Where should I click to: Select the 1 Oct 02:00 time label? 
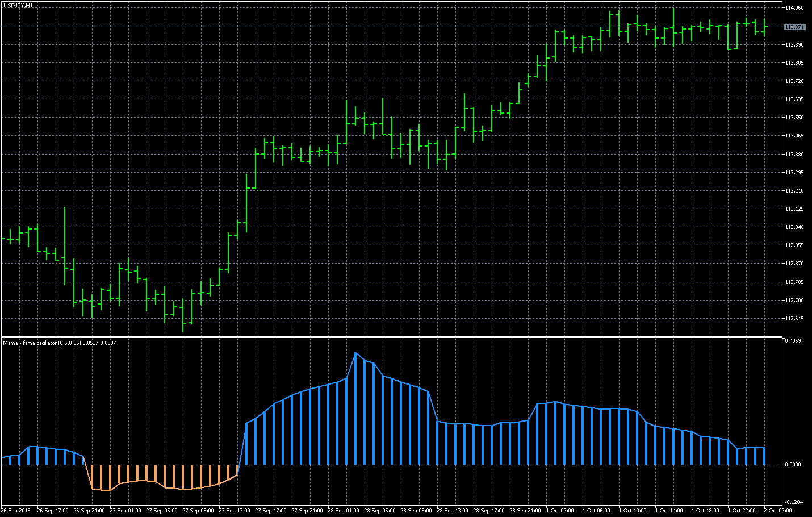point(560,511)
